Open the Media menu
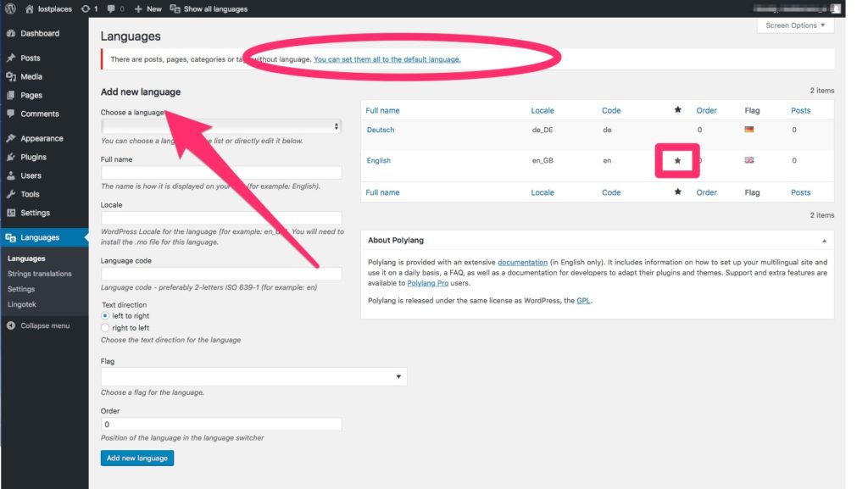The width and height of the screenshot is (868, 489). [31, 76]
